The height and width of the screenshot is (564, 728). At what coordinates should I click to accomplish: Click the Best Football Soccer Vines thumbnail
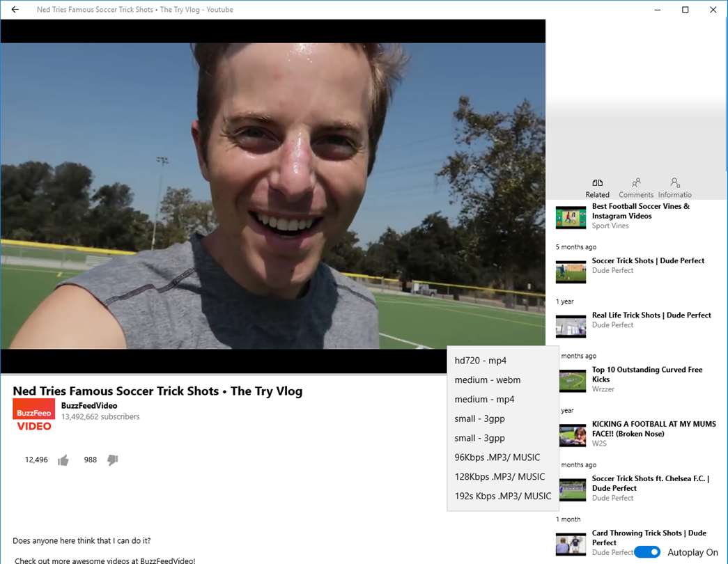click(571, 217)
